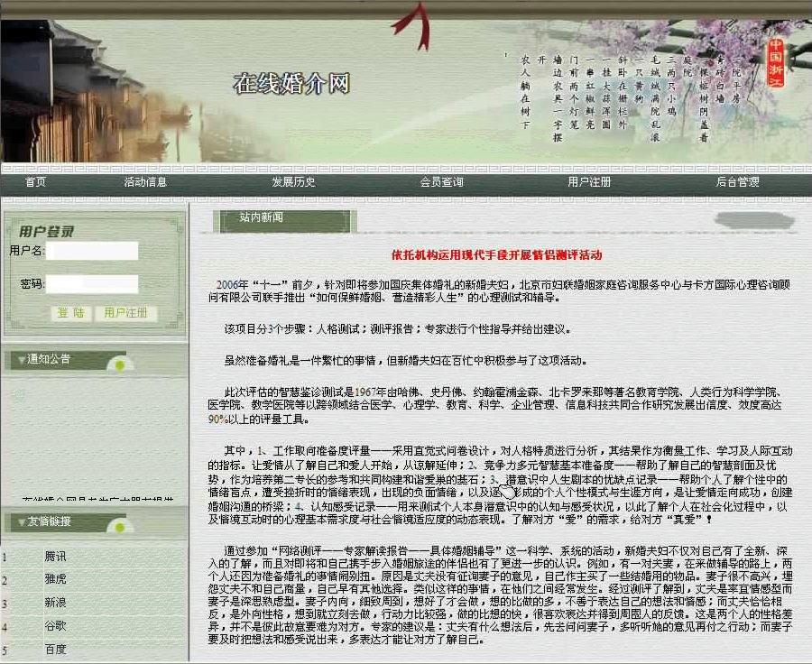Open the 百度 friendly link

tap(54, 648)
